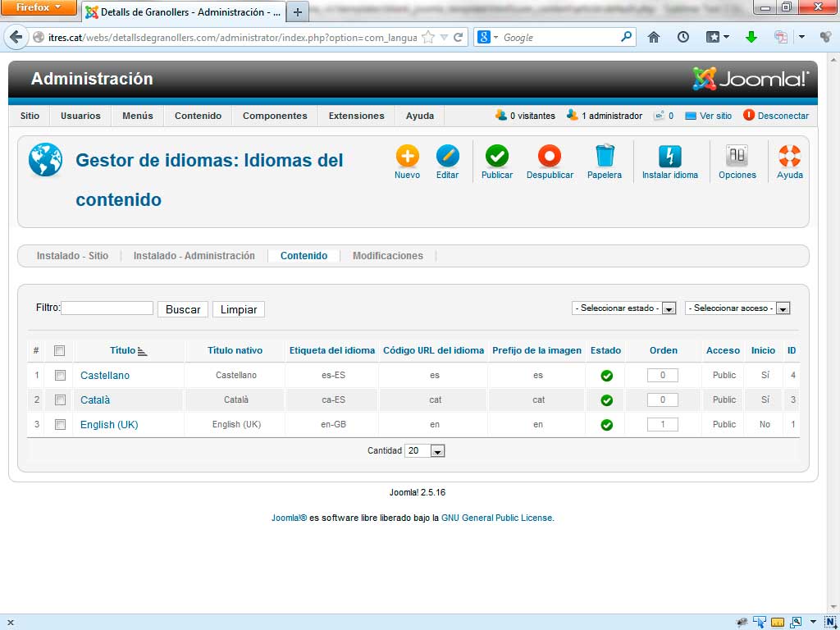Check the English (UK) row checkbox

coord(60,425)
